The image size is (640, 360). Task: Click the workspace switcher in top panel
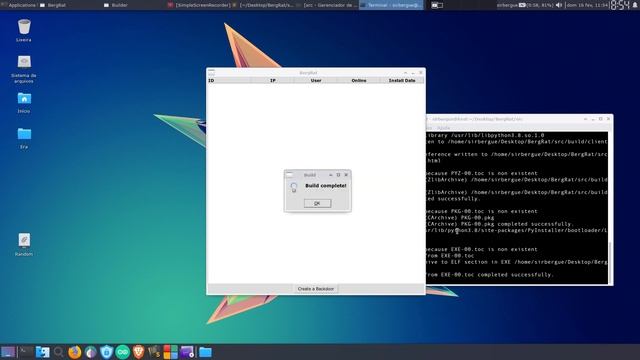[437, 5]
